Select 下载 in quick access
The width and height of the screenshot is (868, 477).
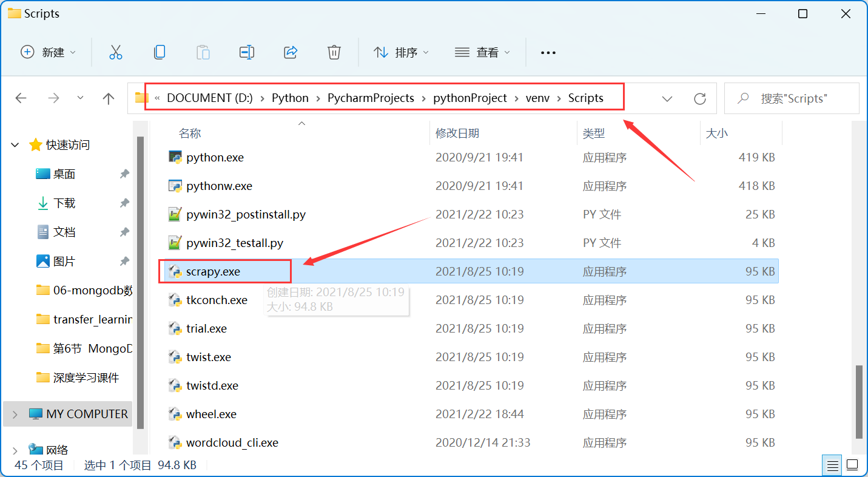pos(64,203)
